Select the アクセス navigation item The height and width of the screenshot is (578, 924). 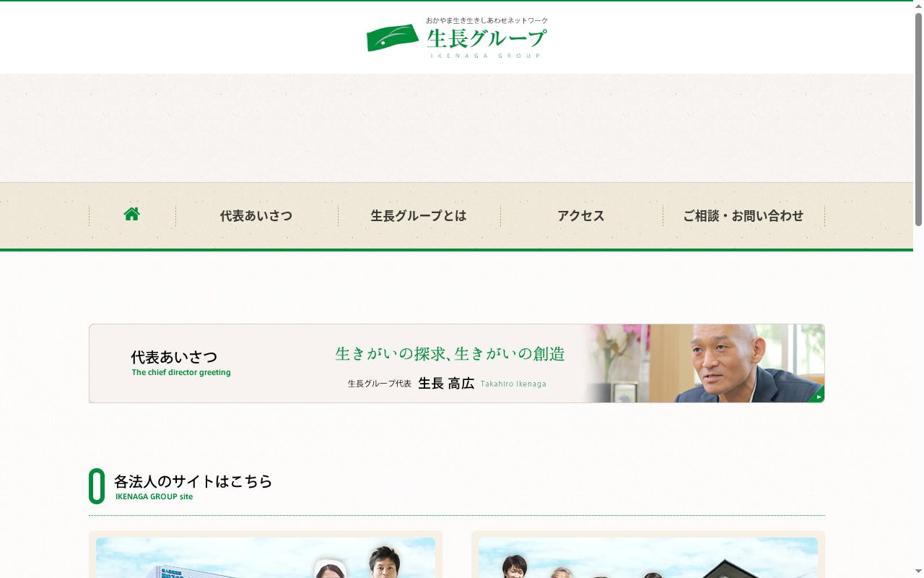pyautogui.click(x=581, y=215)
